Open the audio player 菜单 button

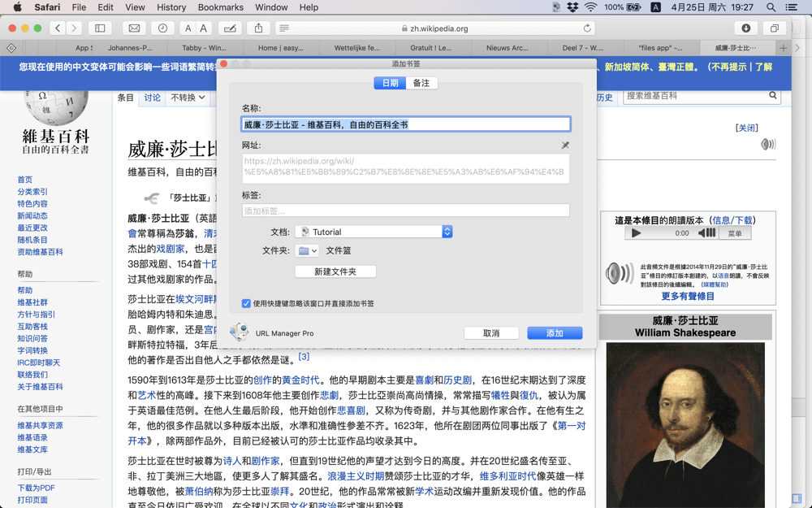pos(734,233)
